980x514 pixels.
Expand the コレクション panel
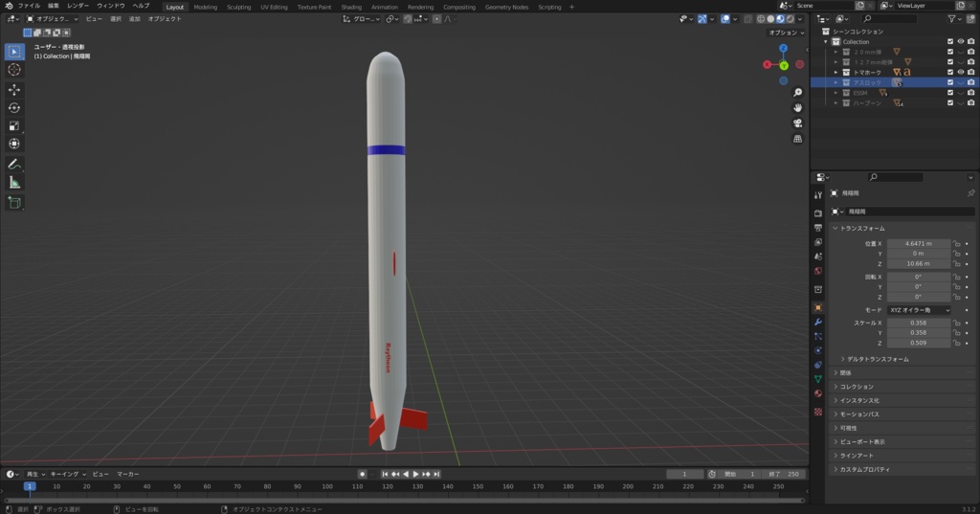coord(857,387)
